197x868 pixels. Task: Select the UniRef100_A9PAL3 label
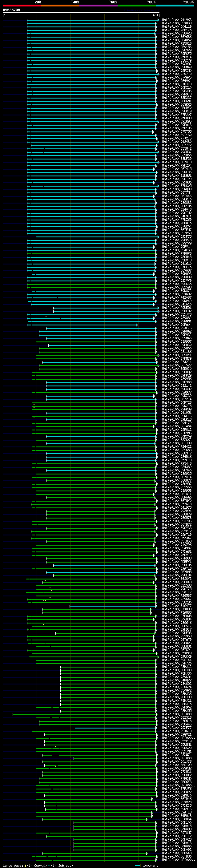(x=177, y=125)
